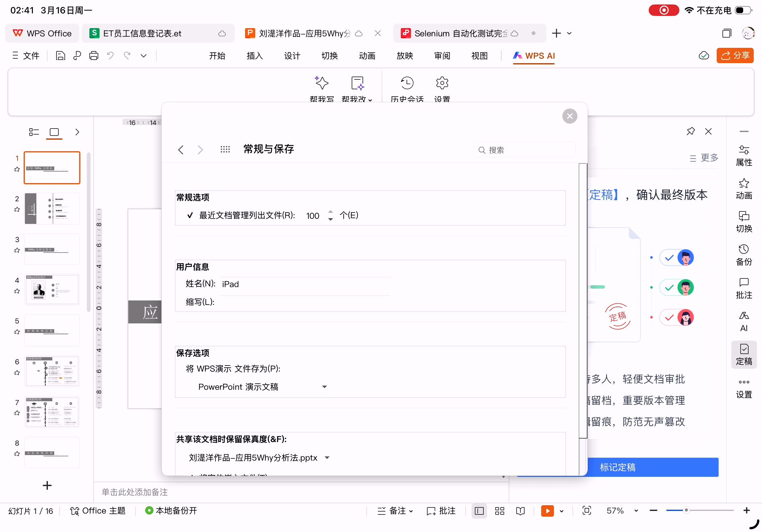This screenshot has height=532, width=762.
Task: Switch to ET员工信息登记表.et document tab
Action: [142, 33]
